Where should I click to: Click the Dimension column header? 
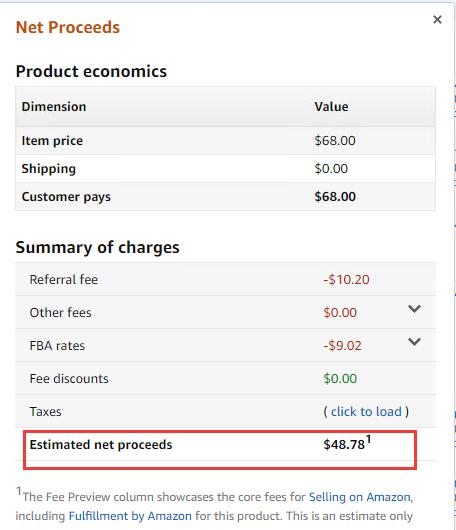54,106
